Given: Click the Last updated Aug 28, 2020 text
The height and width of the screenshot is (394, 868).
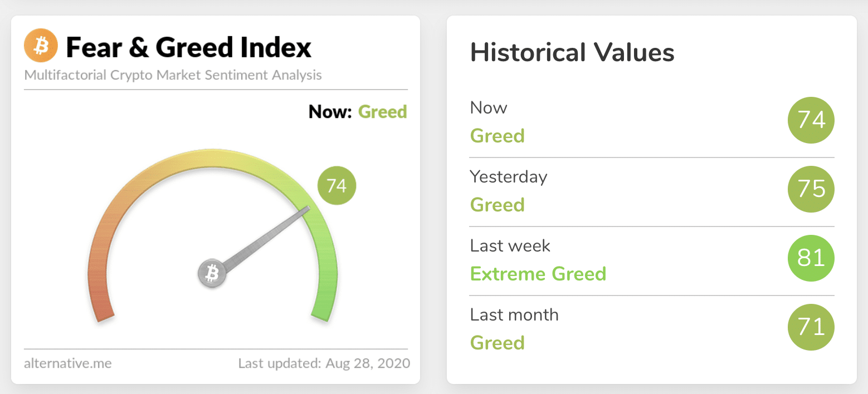Looking at the screenshot, I should [x=324, y=363].
